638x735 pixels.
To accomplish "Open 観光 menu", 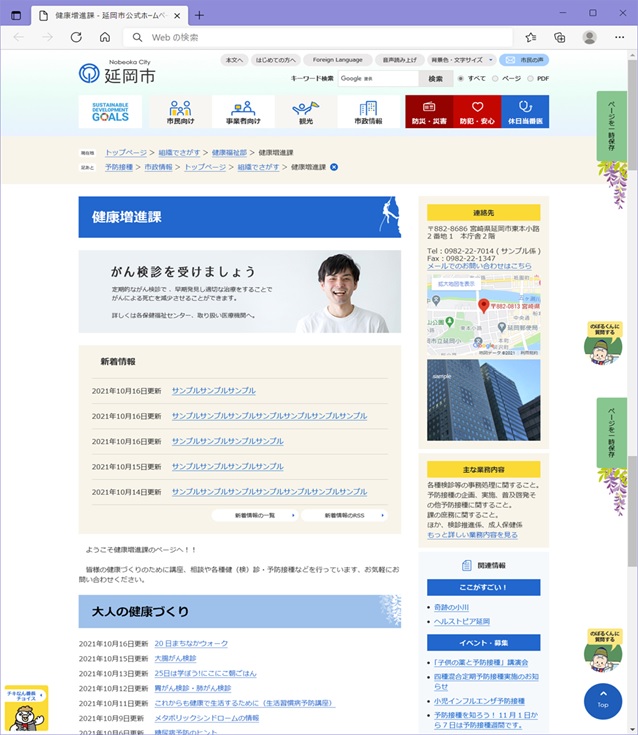I will [306, 112].
